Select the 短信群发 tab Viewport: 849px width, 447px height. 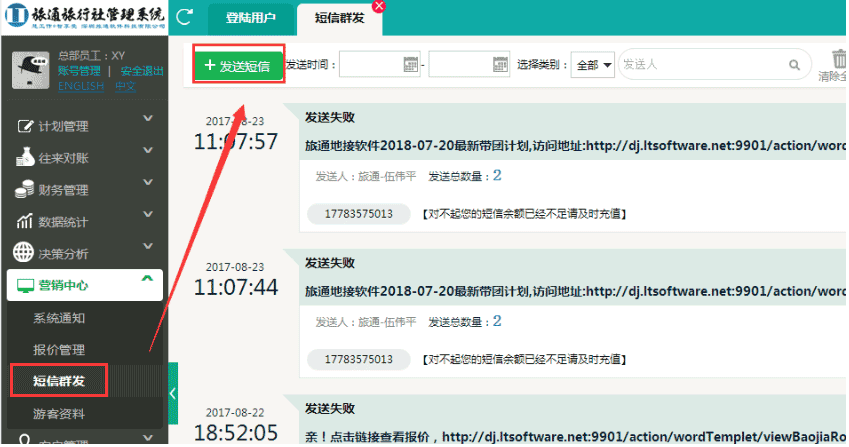coord(339,18)
